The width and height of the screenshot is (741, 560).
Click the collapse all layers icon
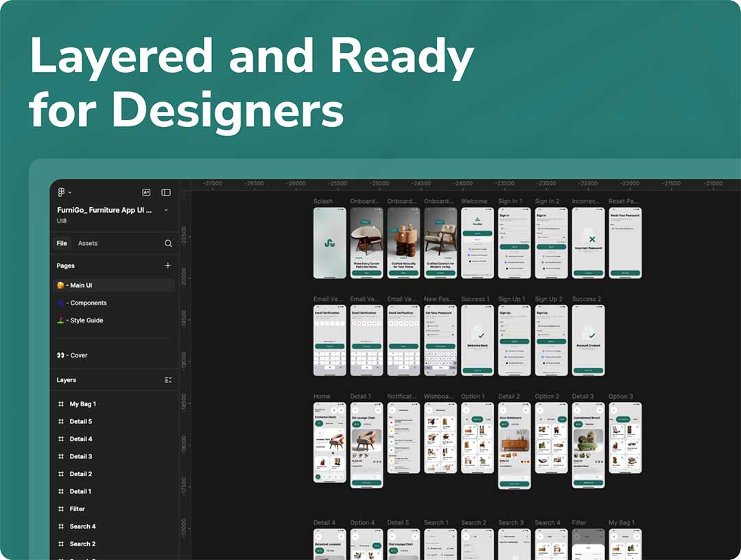(x=168, y=380)
